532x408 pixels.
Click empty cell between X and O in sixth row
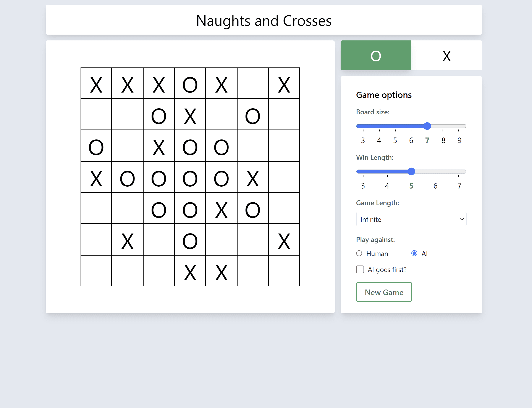159,239
